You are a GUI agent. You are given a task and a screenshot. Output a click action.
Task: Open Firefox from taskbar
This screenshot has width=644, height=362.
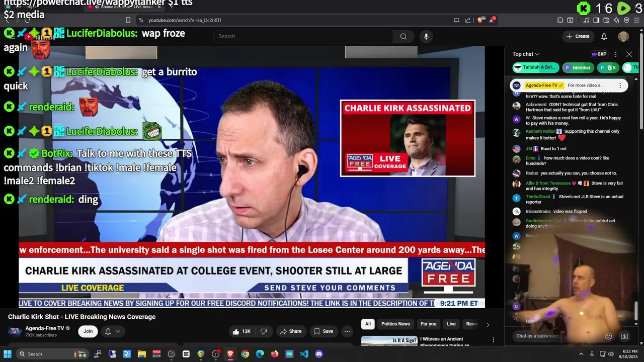(274, 354)
